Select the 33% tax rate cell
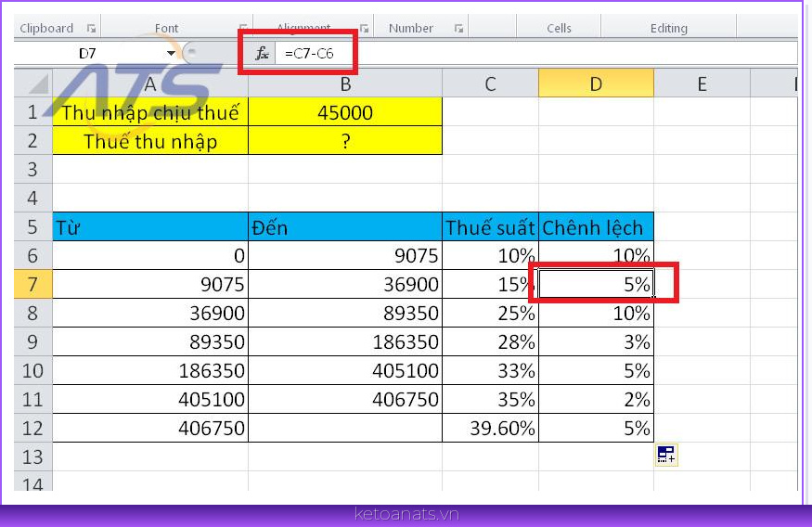 click(490, 370)
